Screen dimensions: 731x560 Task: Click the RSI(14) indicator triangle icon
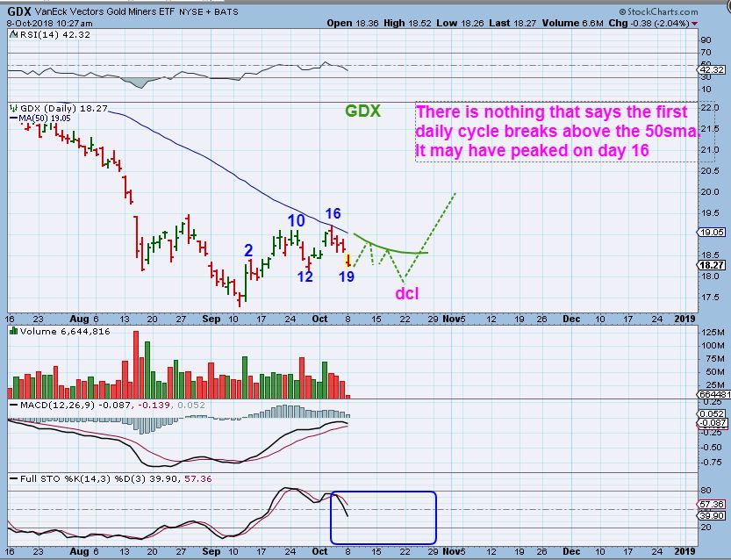pos(13,34)
